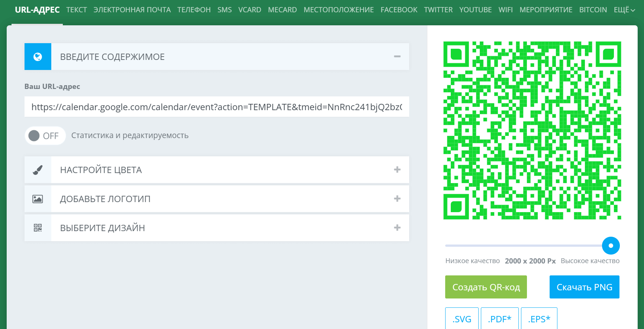The width and height of the screenshot is (644, 329).
Task: Click the quality slider handle
Action: [x=611, y=246]
